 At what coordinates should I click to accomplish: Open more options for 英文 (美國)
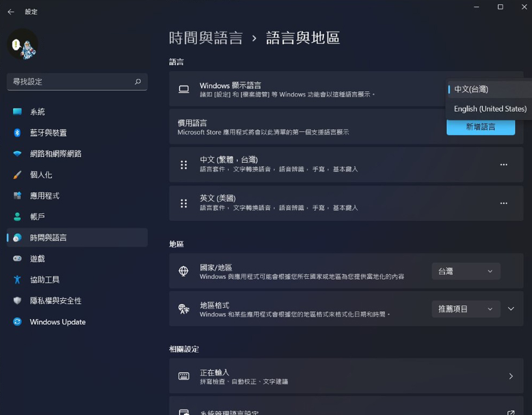(x=504, y=204)
